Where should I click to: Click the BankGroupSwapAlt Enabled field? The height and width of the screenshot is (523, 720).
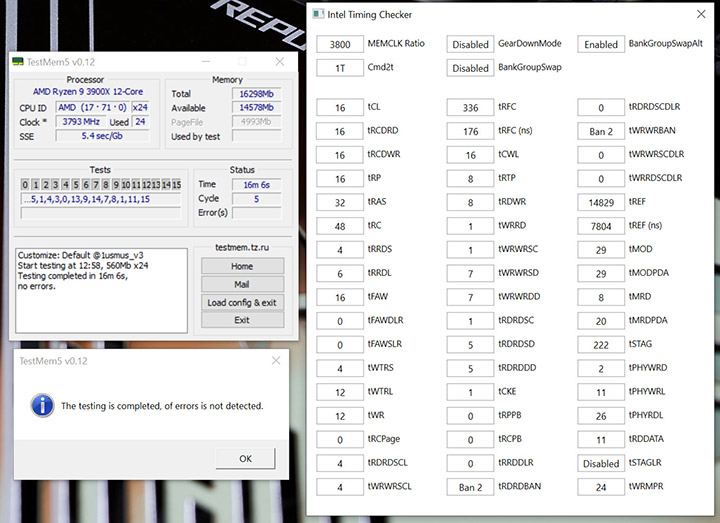coord(601,44)
